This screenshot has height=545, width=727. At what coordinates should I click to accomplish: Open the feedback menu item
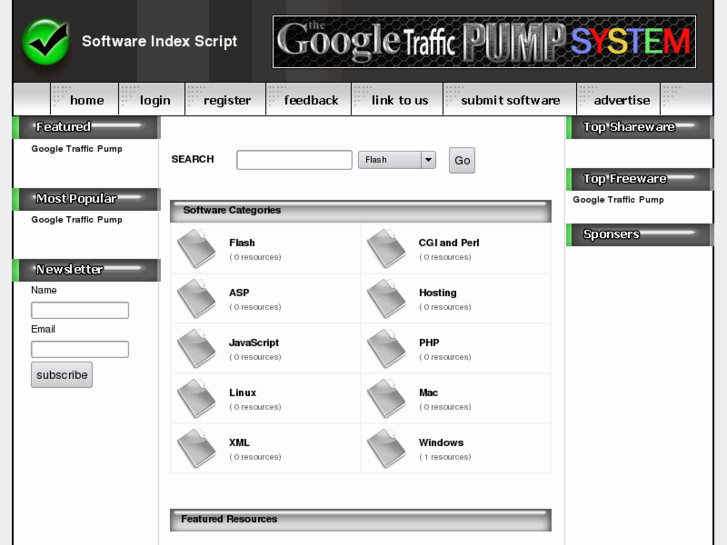[311, 100]
